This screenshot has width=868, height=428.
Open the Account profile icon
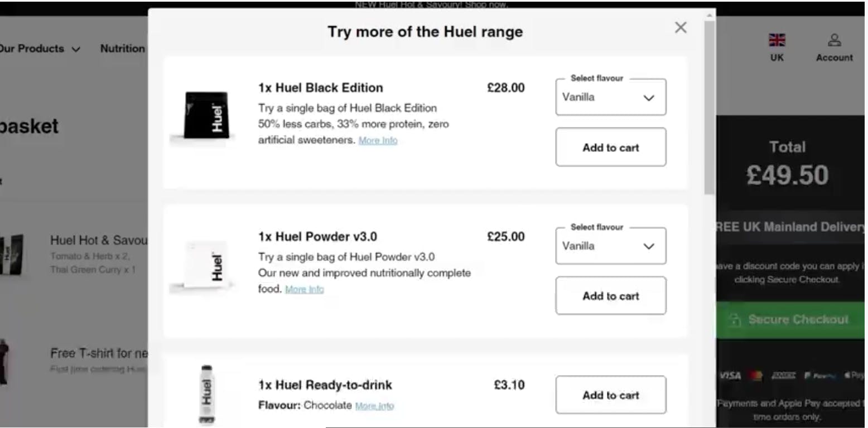[834, 40]
